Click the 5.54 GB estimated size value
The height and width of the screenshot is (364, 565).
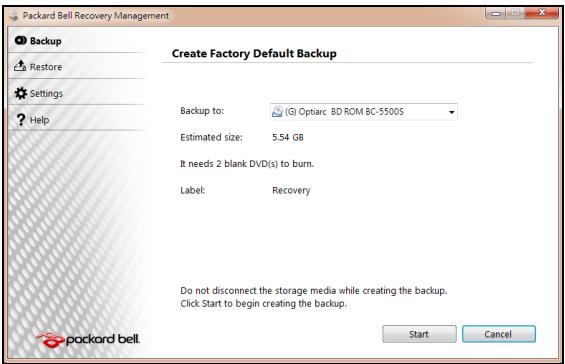tap(288, 137)
